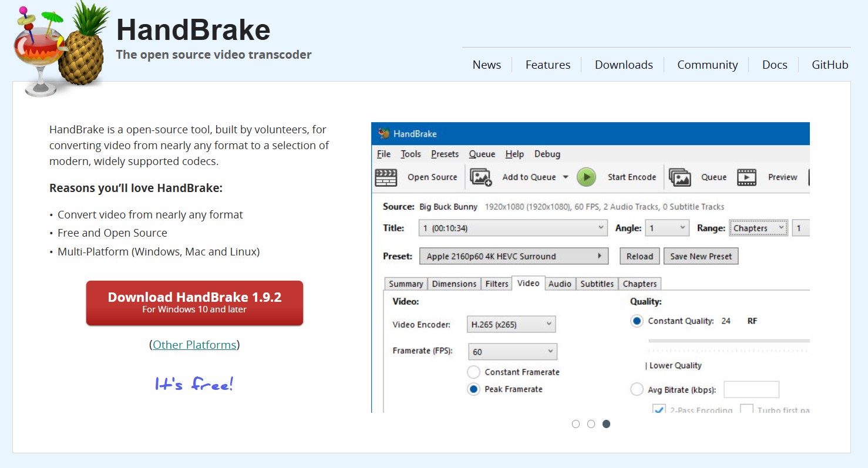Open the Range Chapters dropdown
This screenshot has width=868, height=468.
point(758,228)
